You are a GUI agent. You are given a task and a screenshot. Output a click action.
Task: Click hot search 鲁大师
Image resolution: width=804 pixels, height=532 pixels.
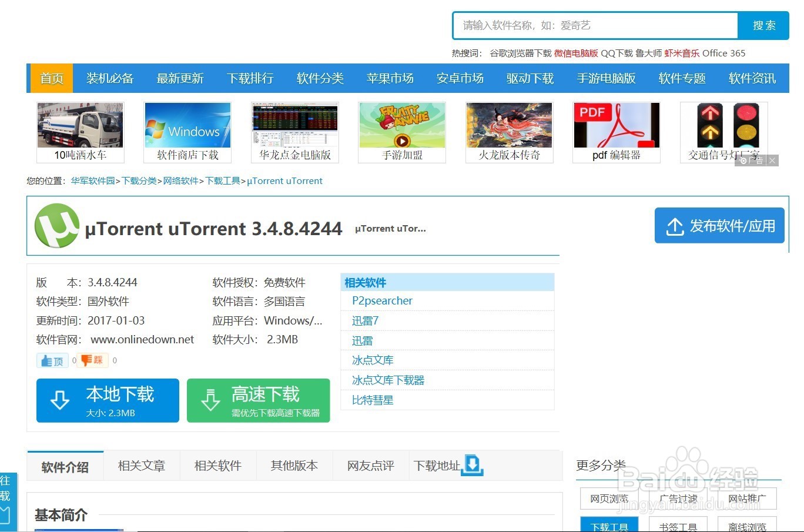click(x=648, y=53)
